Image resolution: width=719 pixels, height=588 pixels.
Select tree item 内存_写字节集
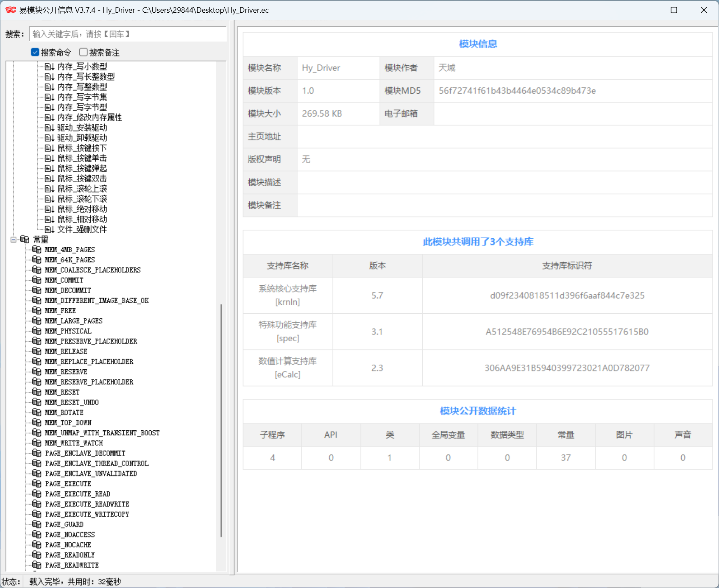pyautogui.click(x=82, y=97)
